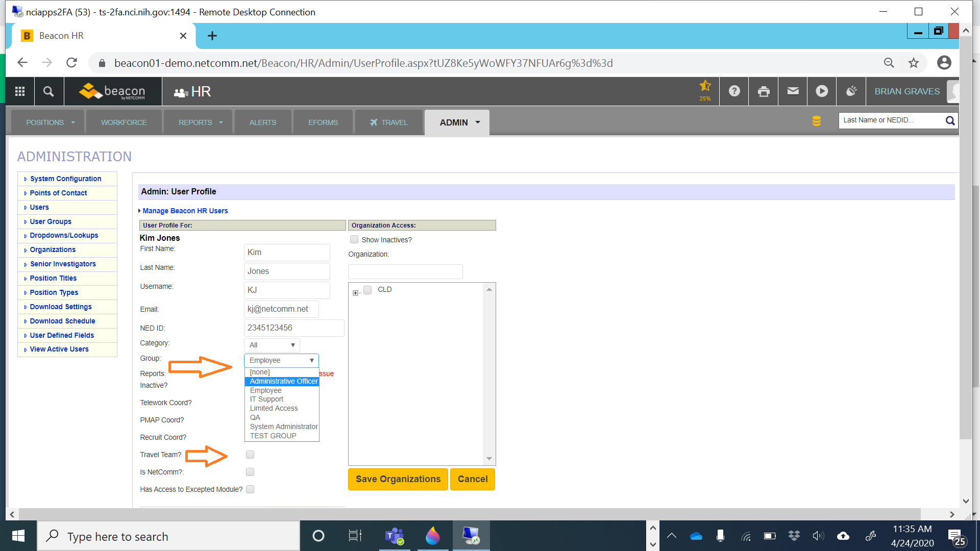The image size is (980, 551).
Task: Click the search magnifier in Beacon header
Action: (x=48, y=91)
